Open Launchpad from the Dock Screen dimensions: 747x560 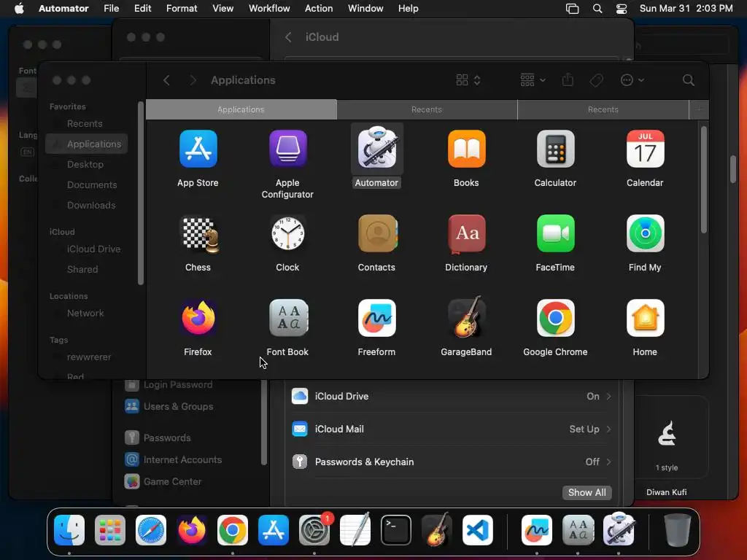click(110, 530)
